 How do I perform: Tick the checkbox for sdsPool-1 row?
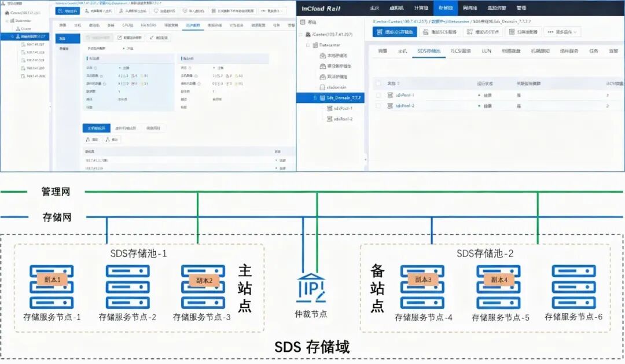(378, 95)
